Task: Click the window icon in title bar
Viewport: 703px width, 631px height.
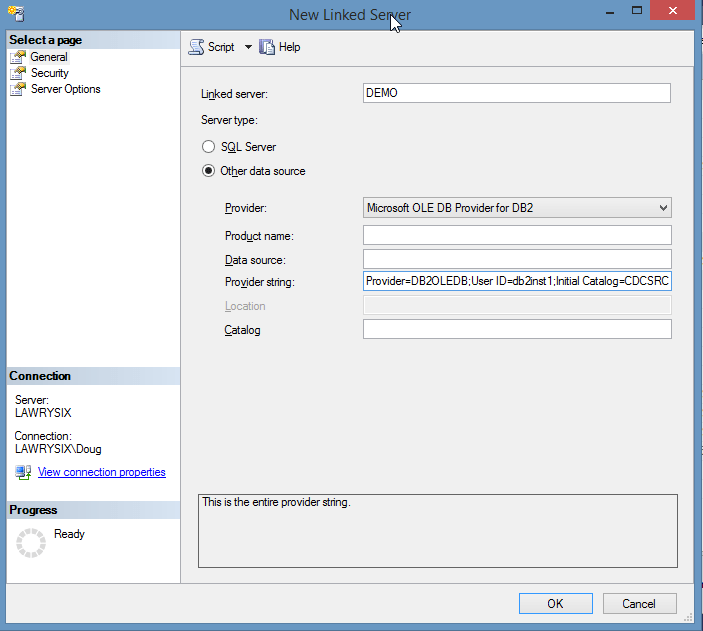Action: click(14, 14)
